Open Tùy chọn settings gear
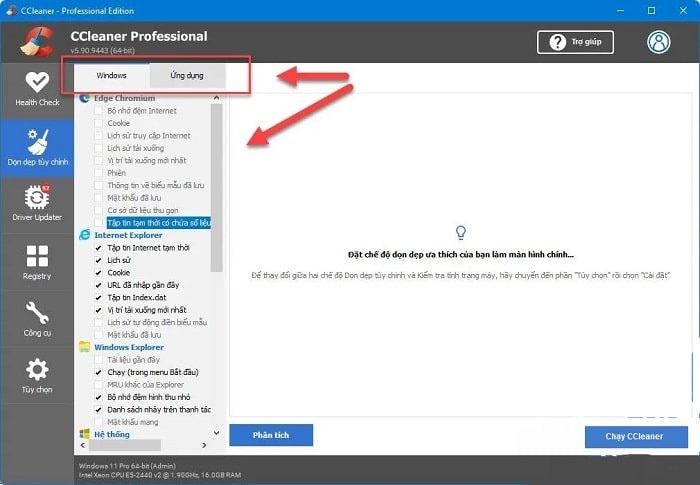This screenshot has width=700, height=485. pos(37,376)
